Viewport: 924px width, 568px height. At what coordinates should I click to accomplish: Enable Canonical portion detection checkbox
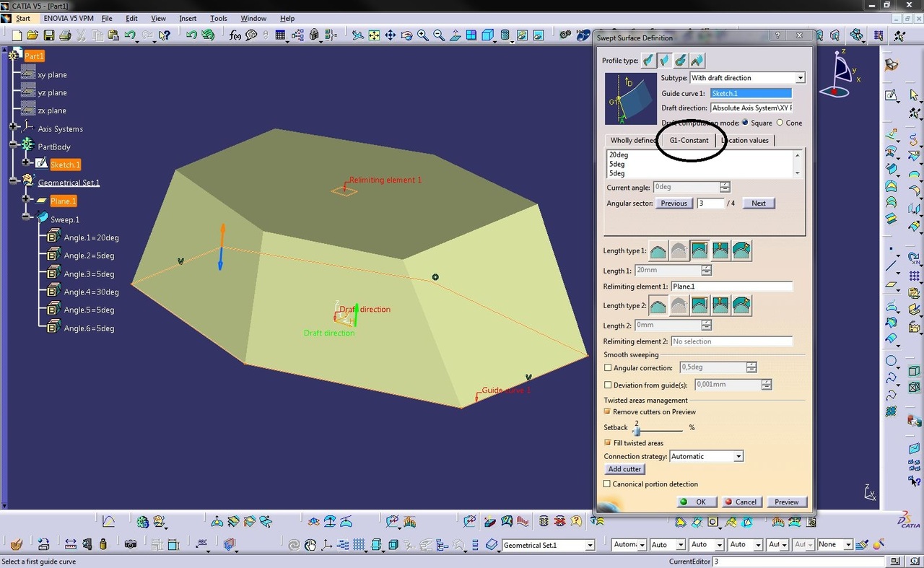point(607,484)
